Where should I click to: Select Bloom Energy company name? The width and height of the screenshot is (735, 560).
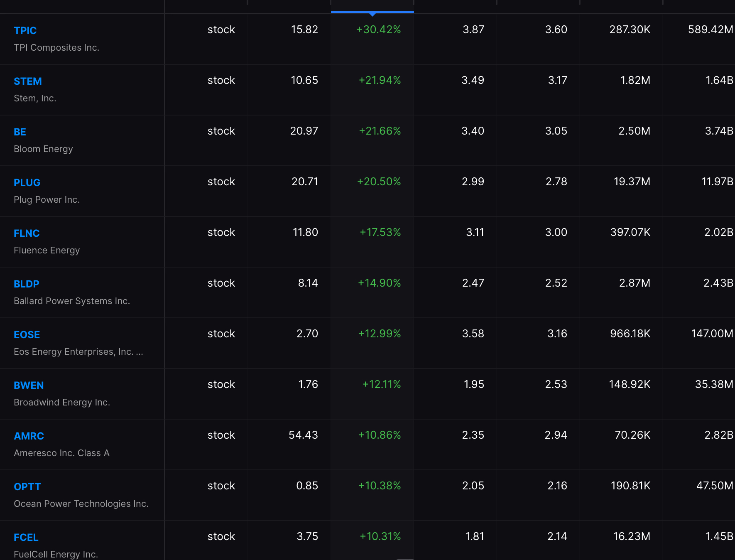[43, 149]
